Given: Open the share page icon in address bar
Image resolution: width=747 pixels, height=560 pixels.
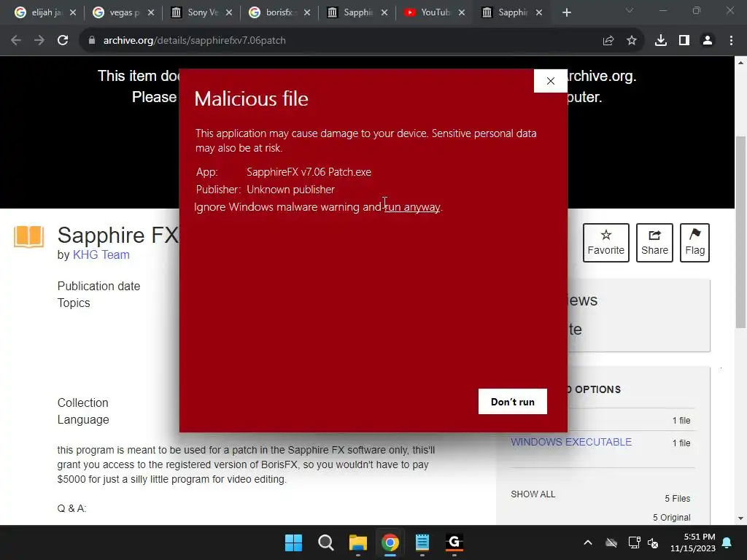Looking at the screenshot, I should (608, 41).
